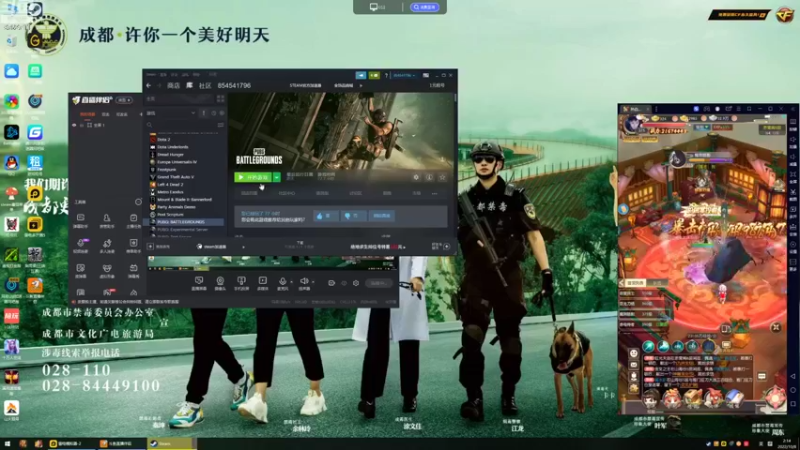
Task: Open the dropdown arrow beside the Play button
Action: [277, 177]
